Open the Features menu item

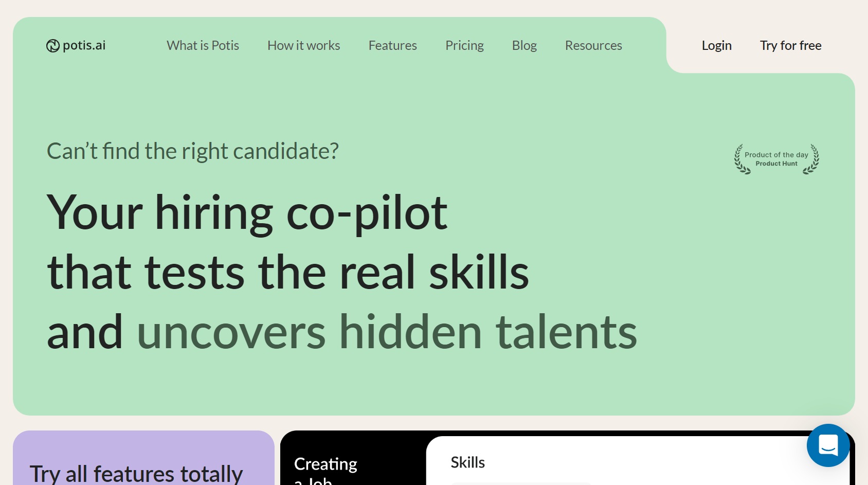(x=392, y=45)
